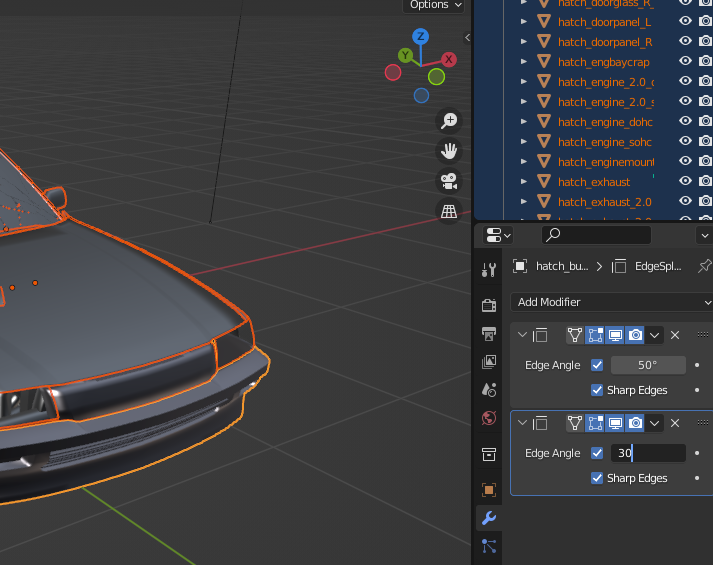
Task: Animate first modifier Edge Angle dot
Action: tap(697, 365)
